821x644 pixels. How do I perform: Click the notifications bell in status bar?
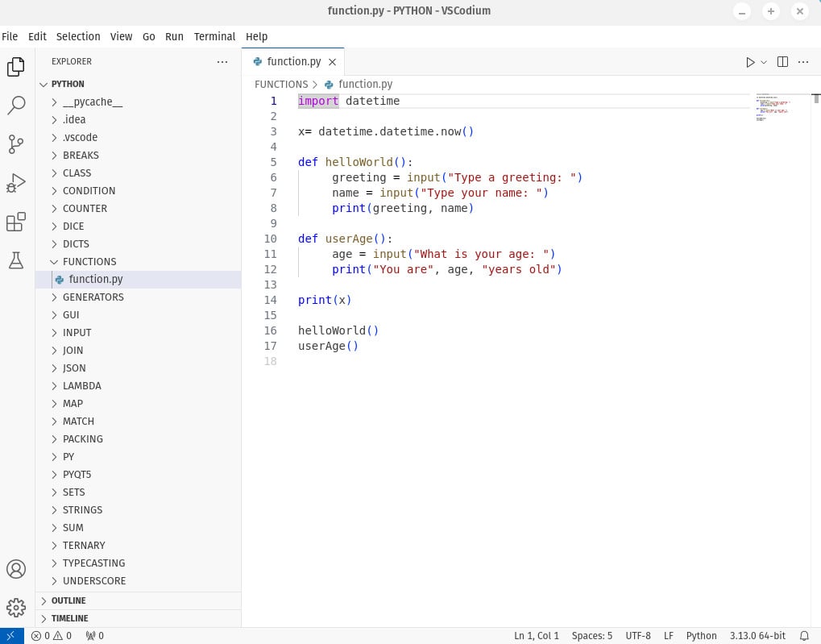804,636
